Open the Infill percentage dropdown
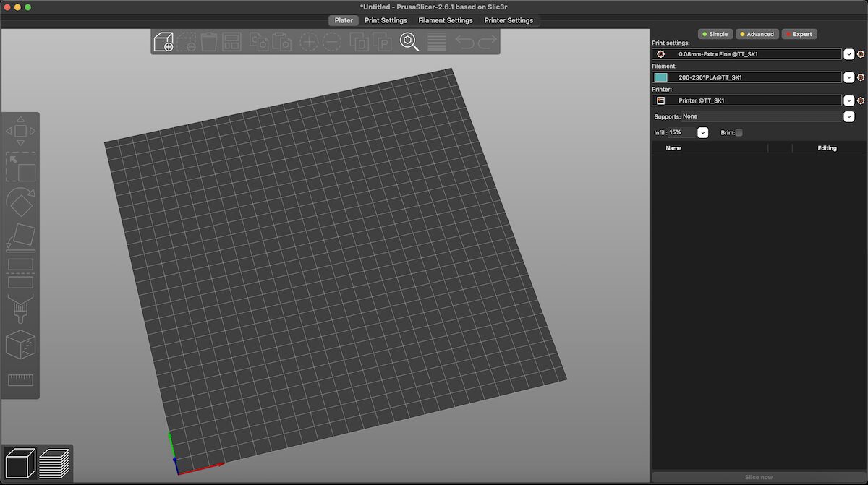868x485 pixels. [x=702, y=133]
